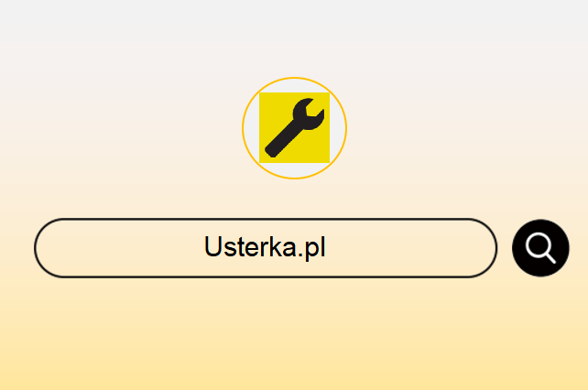588x390 pixels.
Task: Start search using the magnifier button
Action: pos(540,248)
